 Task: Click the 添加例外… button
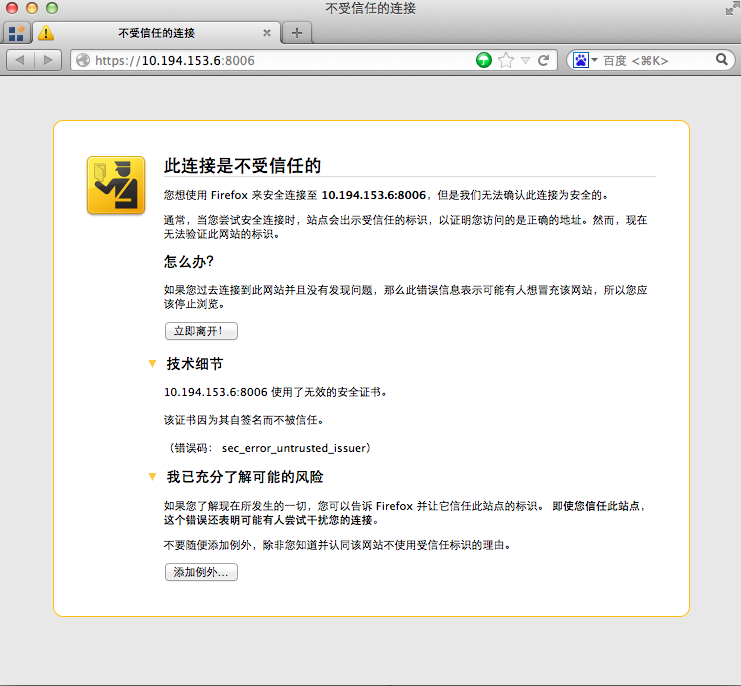(x=201, y=572)
